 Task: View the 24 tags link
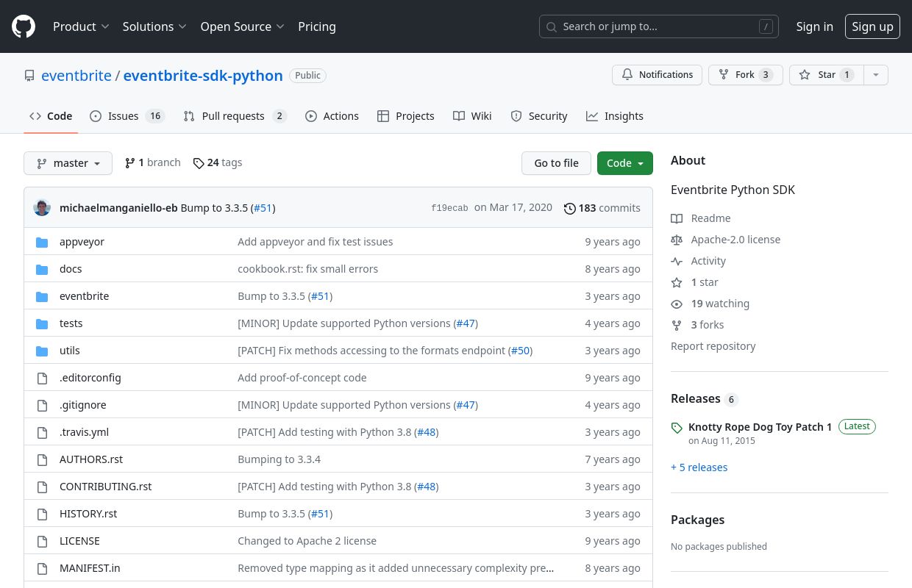point(218,162)
